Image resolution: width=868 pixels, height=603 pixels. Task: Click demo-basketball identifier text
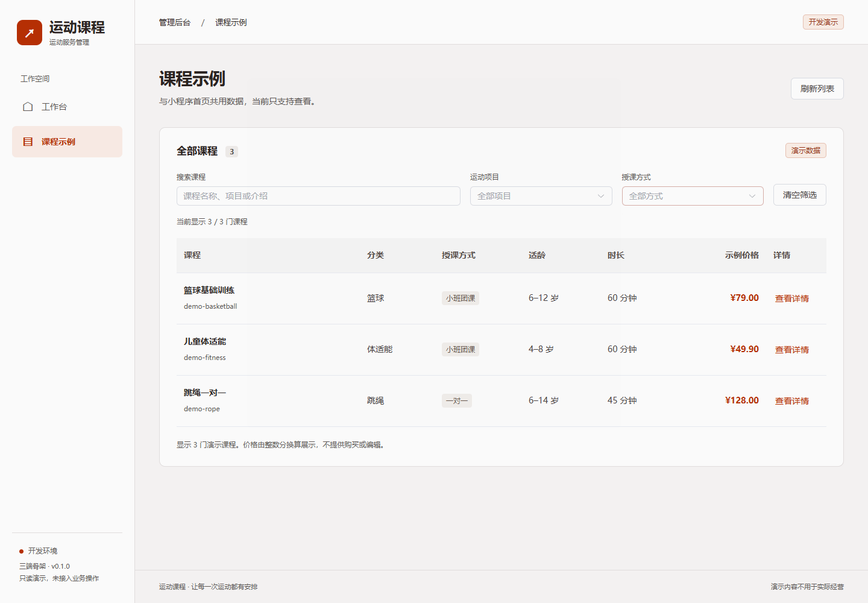(x=210, y=306)
